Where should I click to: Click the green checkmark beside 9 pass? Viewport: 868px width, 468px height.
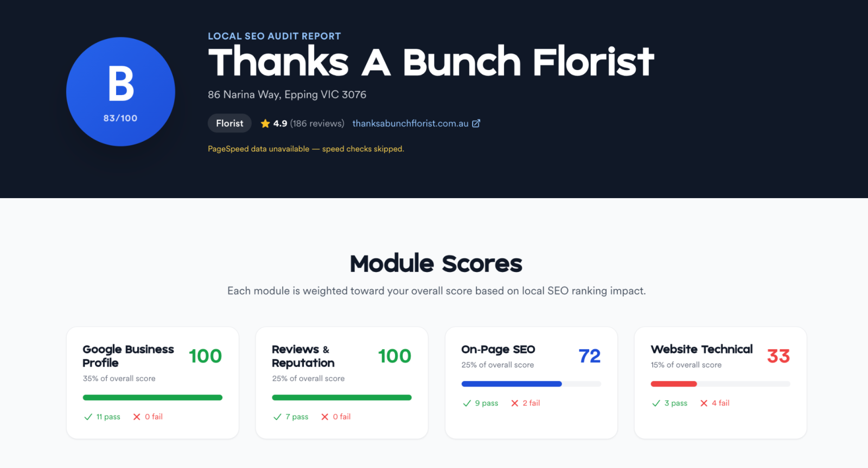coord(467,403)
